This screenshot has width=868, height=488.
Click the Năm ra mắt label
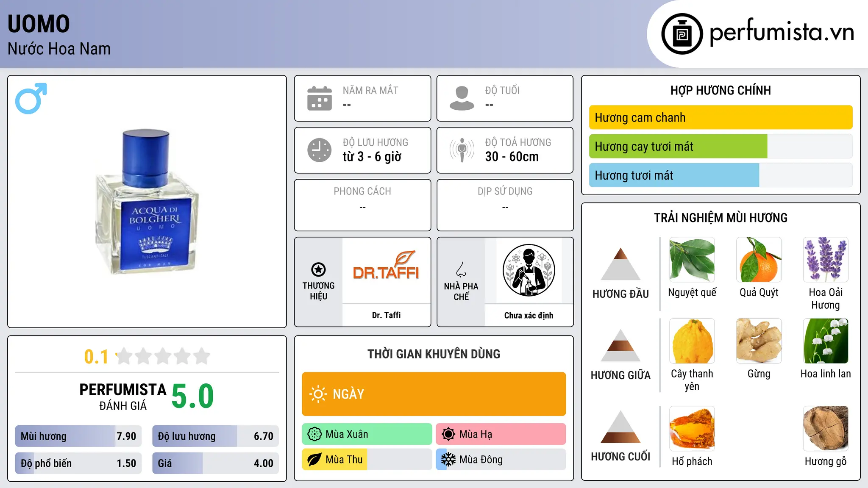[x=370, y=90]
